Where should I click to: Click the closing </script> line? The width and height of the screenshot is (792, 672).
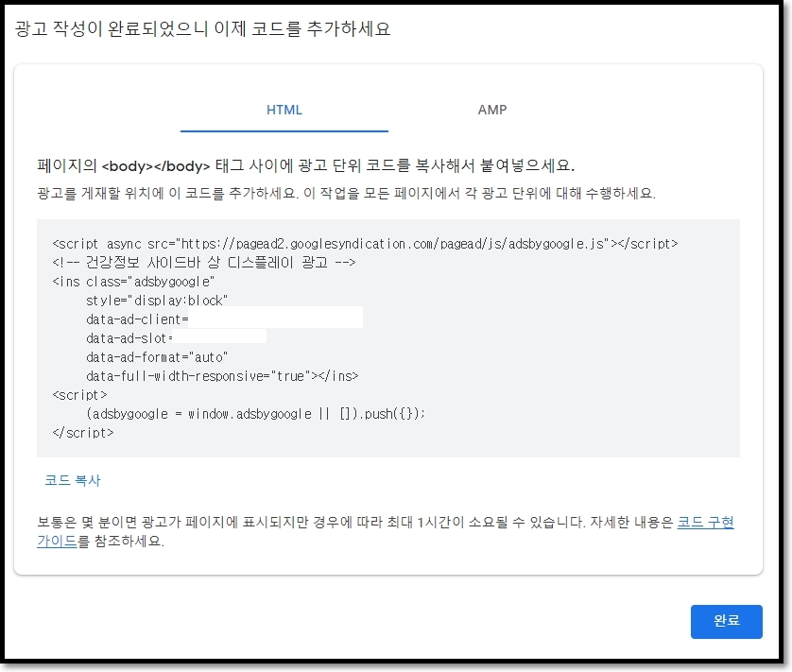click(83, 433)
